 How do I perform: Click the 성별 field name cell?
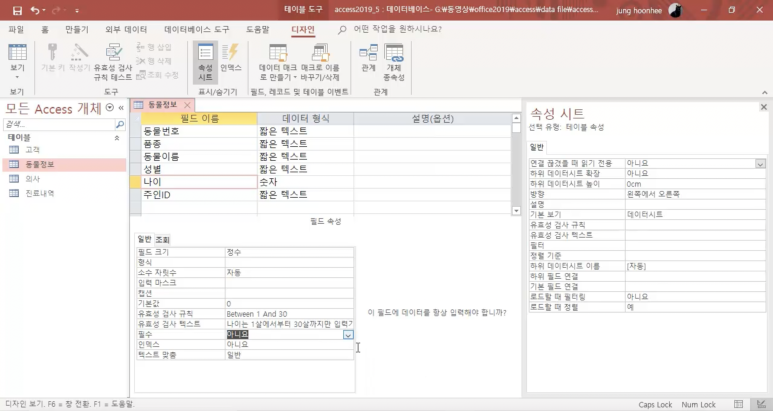pyautogui.click(x=199, y=169)
